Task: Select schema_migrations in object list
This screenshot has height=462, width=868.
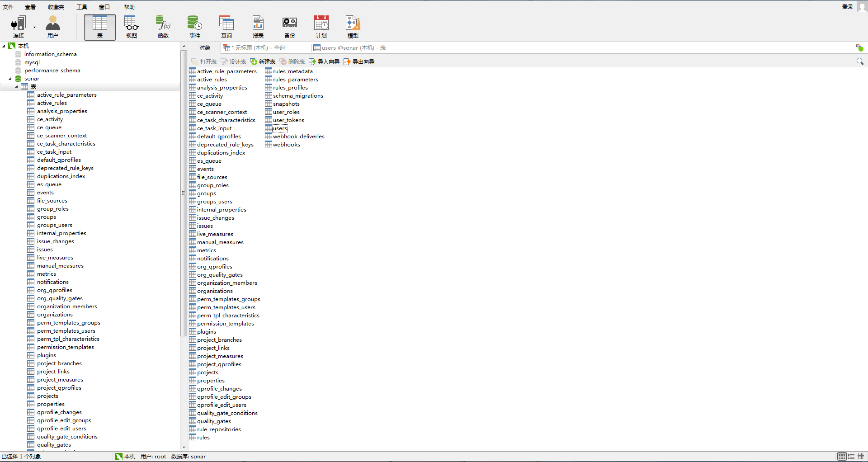Action: 298,96
